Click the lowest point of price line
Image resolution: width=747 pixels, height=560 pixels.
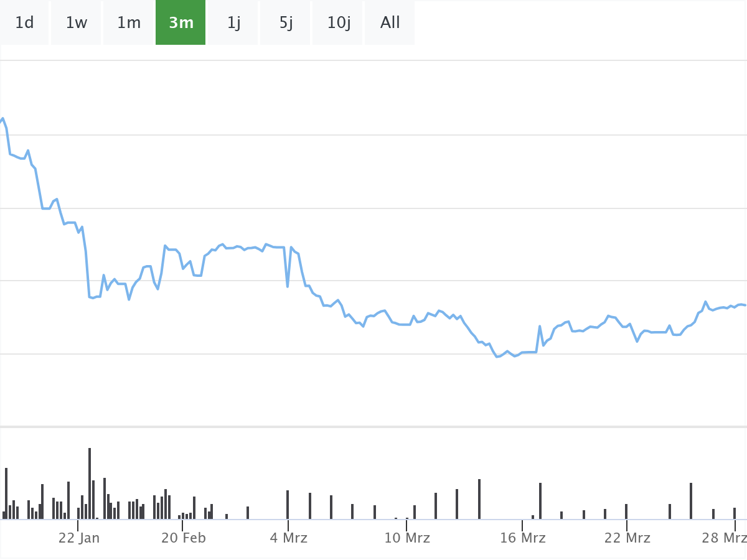coord(497,357)
